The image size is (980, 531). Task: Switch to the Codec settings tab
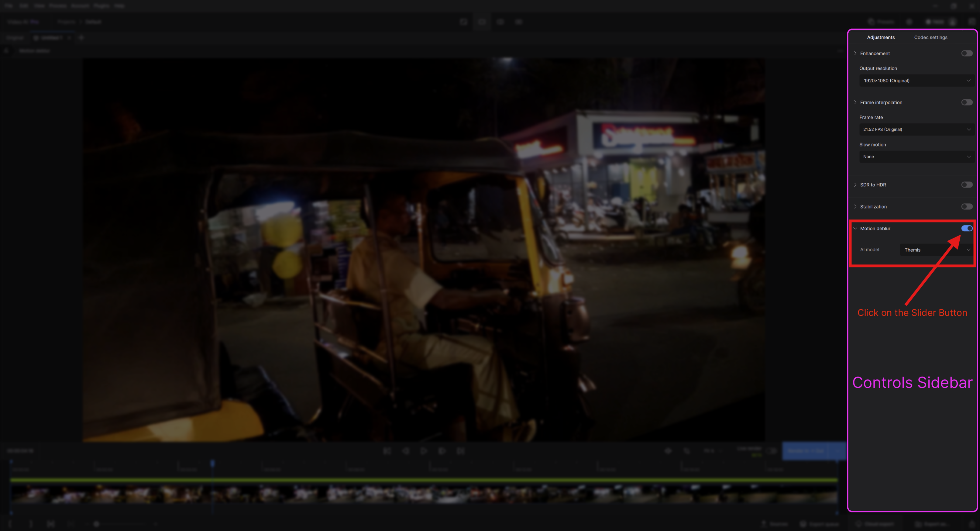[x=930, y=37]
